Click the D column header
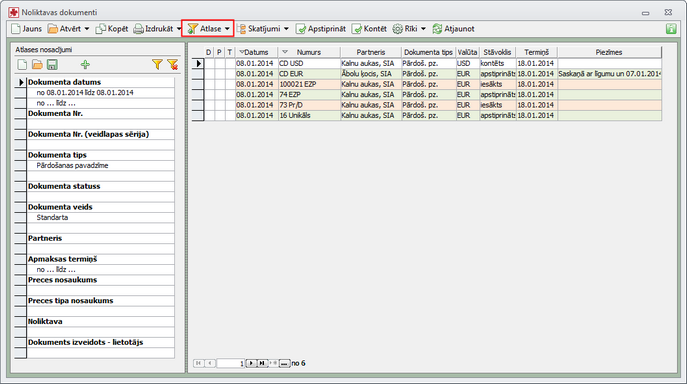The image size is (687, 384). (x=209, y=52)
